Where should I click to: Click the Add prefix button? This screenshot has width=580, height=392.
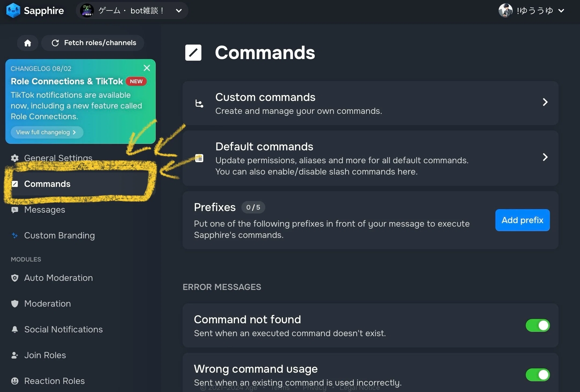[x=523, y=220]
